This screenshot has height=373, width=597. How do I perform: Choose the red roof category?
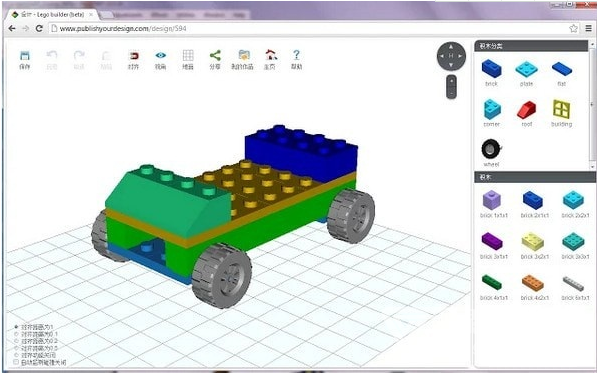pyautogui.click(x=527, y=113)
